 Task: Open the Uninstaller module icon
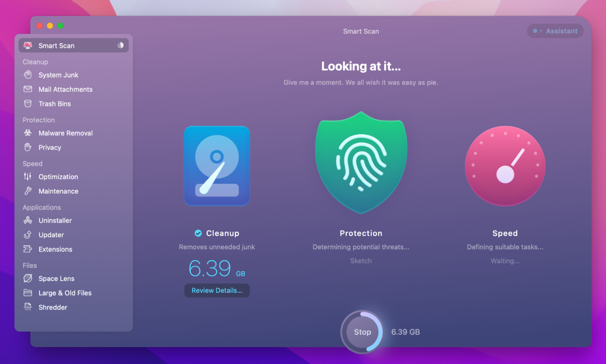[x=28, y=220]
